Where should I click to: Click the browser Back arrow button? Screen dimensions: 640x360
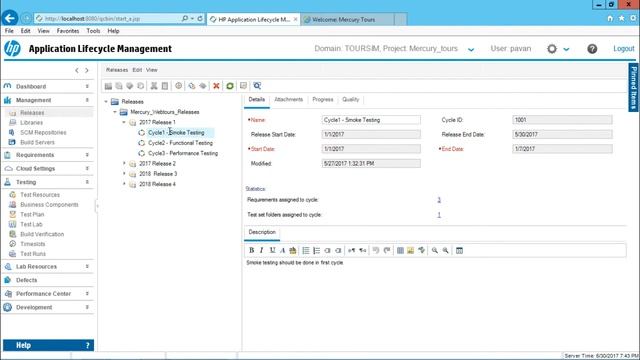10,18
